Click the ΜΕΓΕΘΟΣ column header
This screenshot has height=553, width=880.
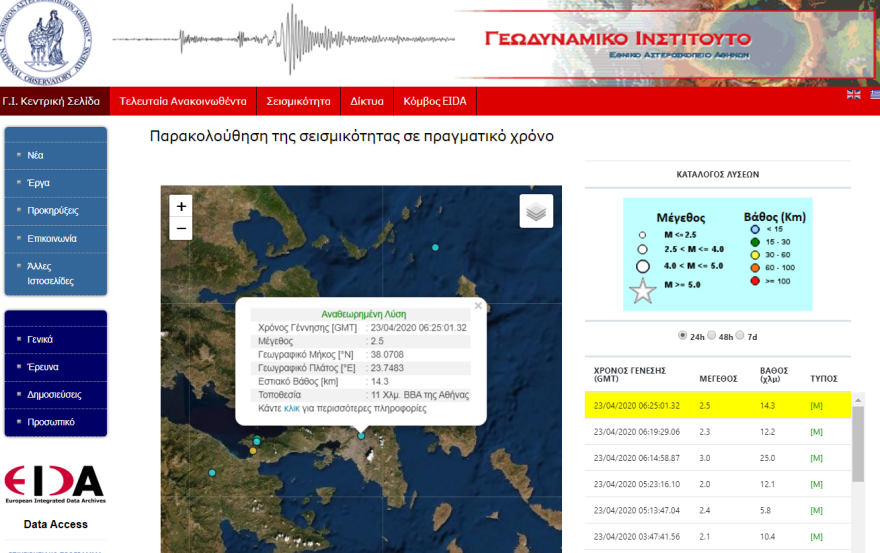(x=718, y=379)
